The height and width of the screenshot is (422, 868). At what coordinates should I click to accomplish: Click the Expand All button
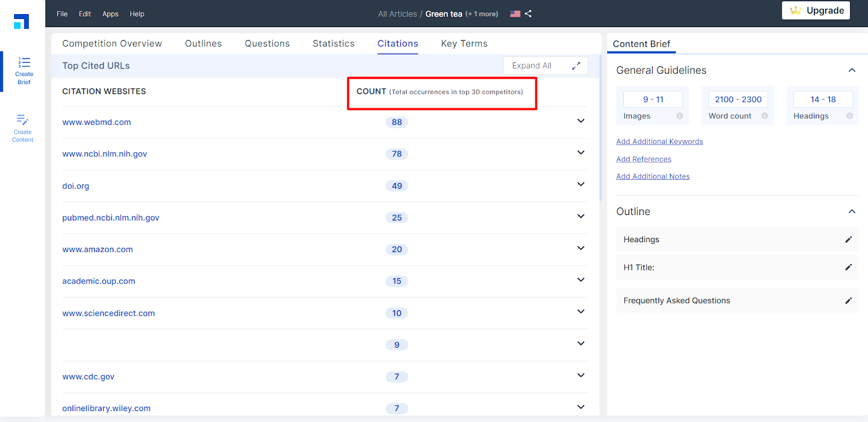point(545,66)
